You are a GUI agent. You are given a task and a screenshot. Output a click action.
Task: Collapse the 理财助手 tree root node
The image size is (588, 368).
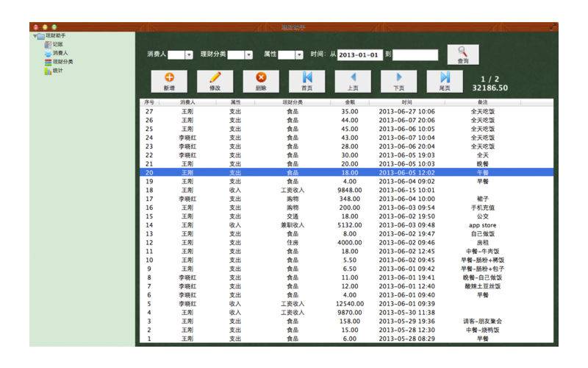coord(33,36)
